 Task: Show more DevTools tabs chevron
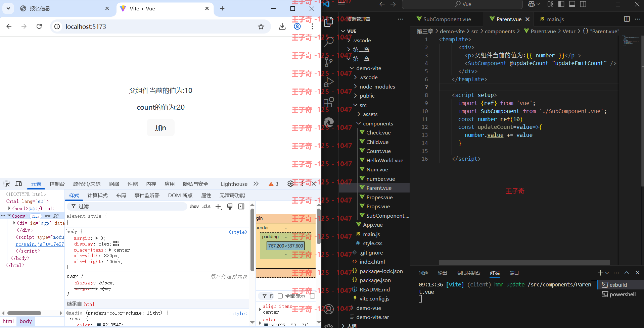tap(256, 184)
